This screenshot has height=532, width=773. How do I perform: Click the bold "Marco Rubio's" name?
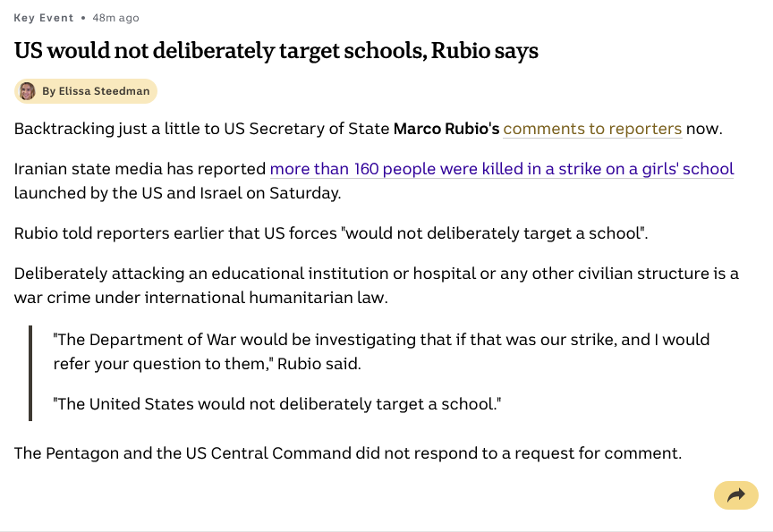446,129
